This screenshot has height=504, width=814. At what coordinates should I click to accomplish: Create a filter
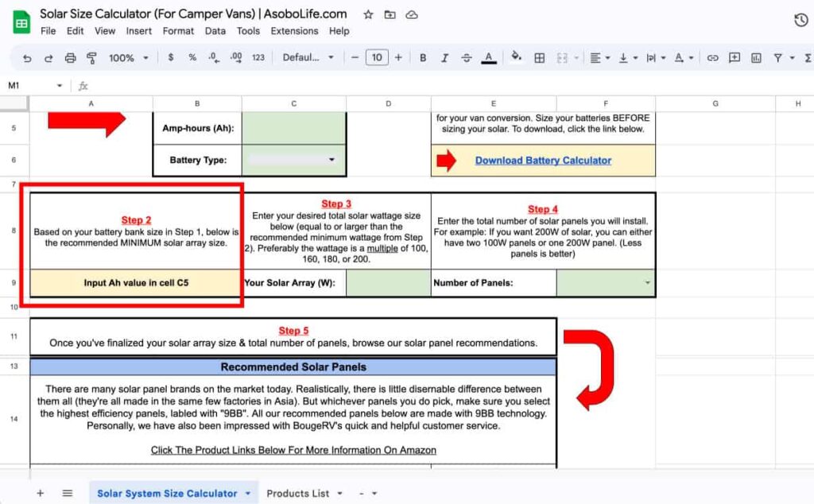coord(777,58)
